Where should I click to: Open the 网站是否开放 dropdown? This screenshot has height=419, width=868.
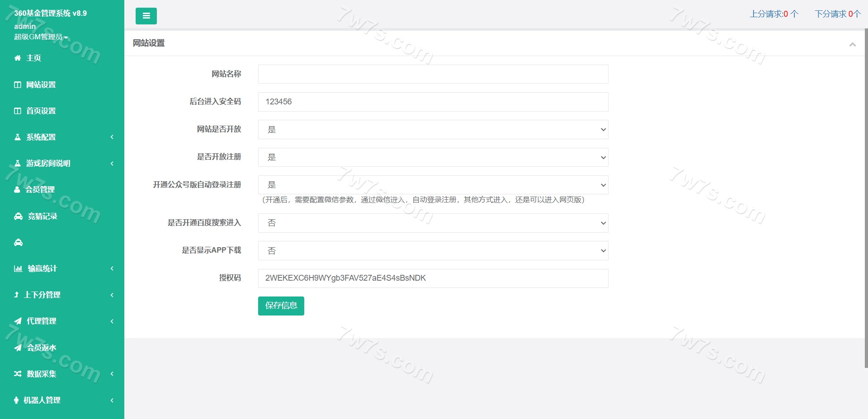[433, 130]
